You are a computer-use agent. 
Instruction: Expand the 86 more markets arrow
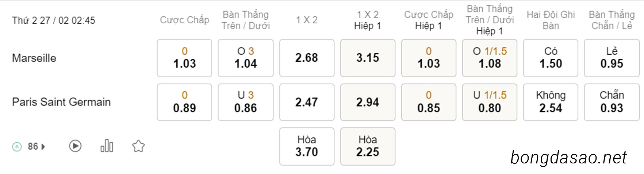[43, 147]
